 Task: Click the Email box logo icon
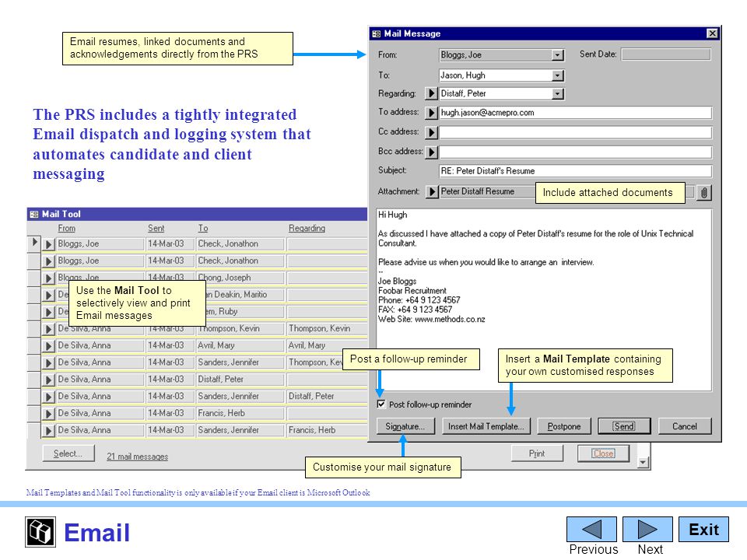pos(40,532)
